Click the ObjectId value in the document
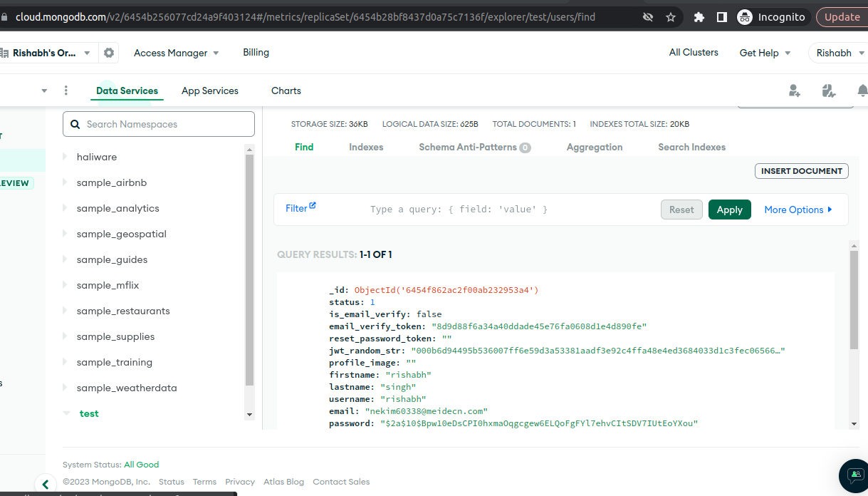Image resolution: width=868 pixels, height=496 pixels. 446,290
